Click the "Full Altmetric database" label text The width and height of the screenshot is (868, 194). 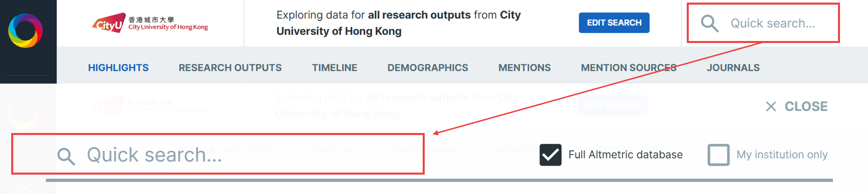[x=625, y=155]
